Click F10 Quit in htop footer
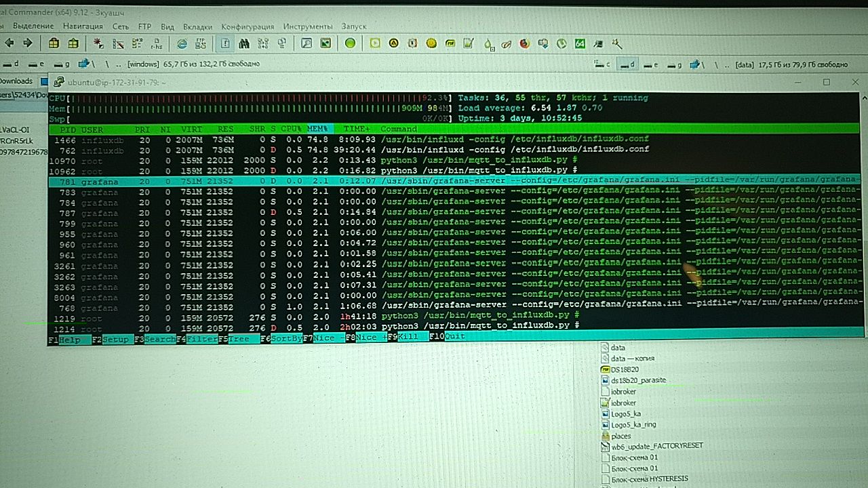The image size is (868, 488). (447, 337)
